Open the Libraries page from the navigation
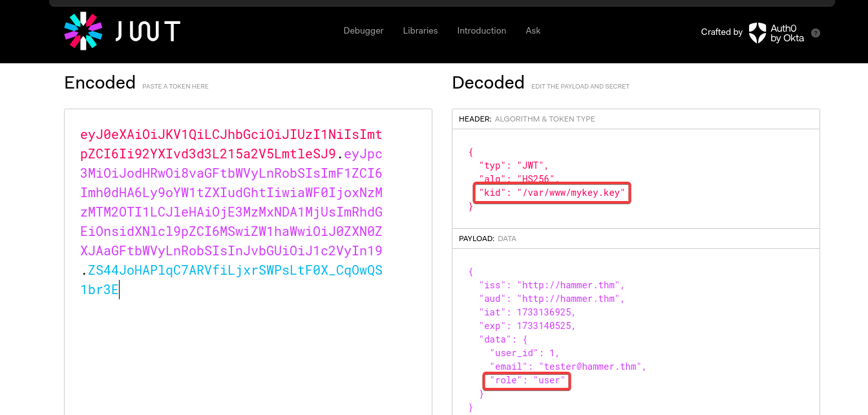 419,30
